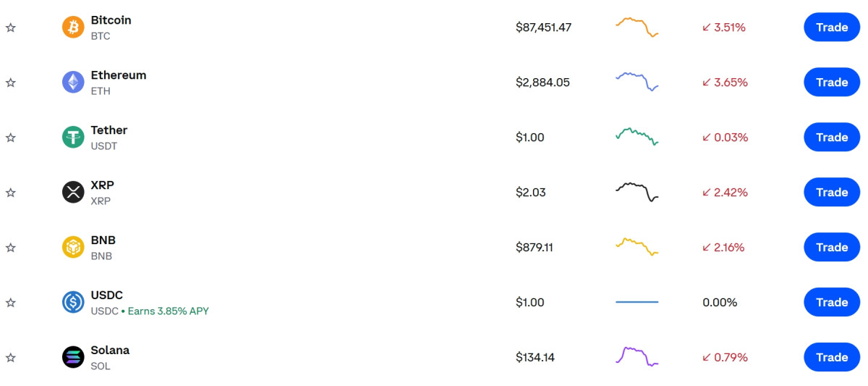Click the green Tether logo icon
The height and width of the screenshot is (386, 868).
click(x=73, y=137)
